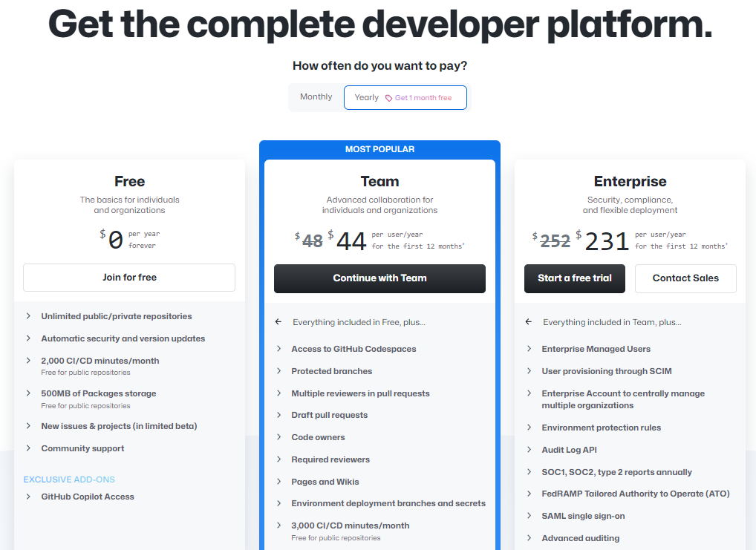
Task: Click the struck-through $48 price
Action: click(309, 240)
